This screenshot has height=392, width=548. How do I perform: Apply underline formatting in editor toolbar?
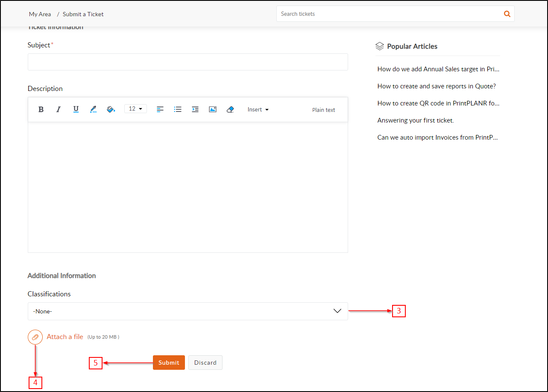[x=76, y=109]
